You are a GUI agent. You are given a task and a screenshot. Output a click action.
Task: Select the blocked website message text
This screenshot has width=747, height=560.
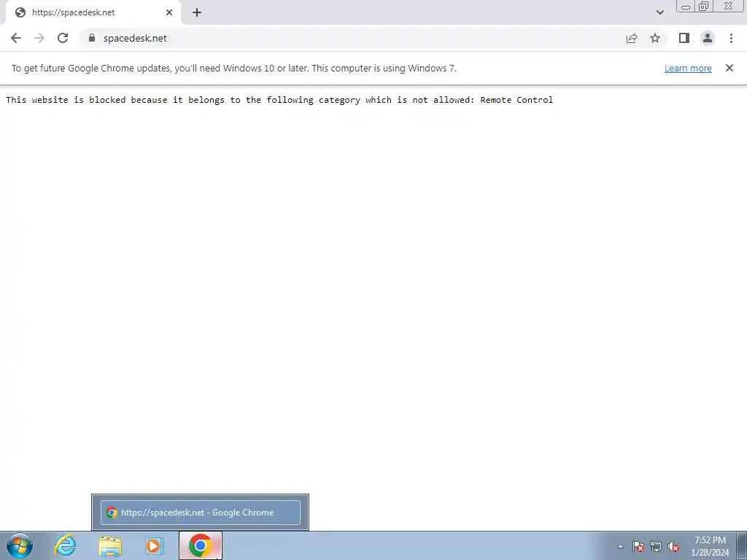279,99
